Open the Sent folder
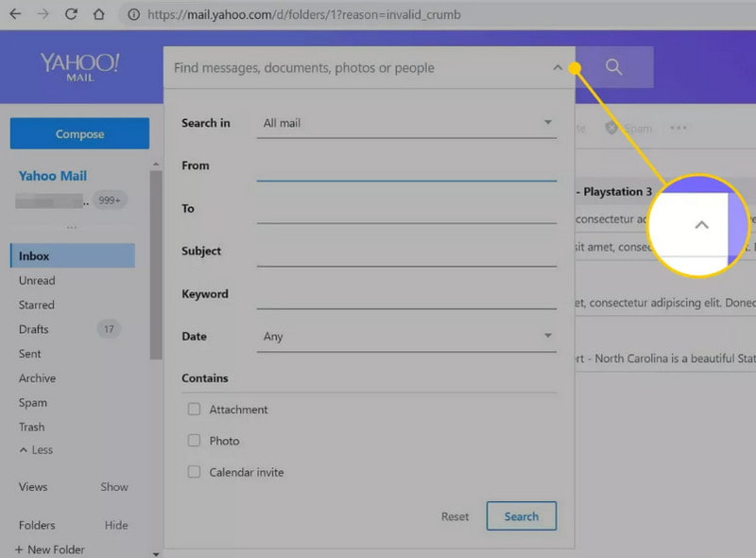Image resolution: width=756 pixels, height=558 pixels. pyautogui.click(x=29, y=354)
